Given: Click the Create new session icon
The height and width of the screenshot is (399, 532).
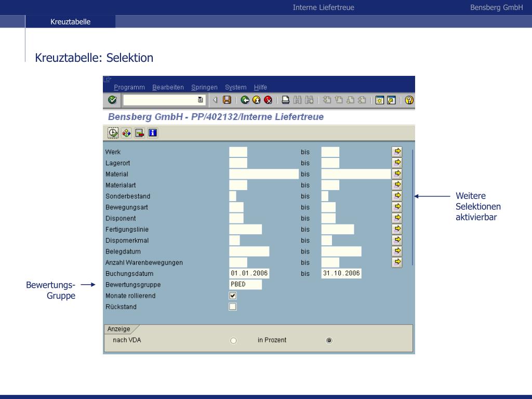Looking at the screenshot, I should 380,100.
